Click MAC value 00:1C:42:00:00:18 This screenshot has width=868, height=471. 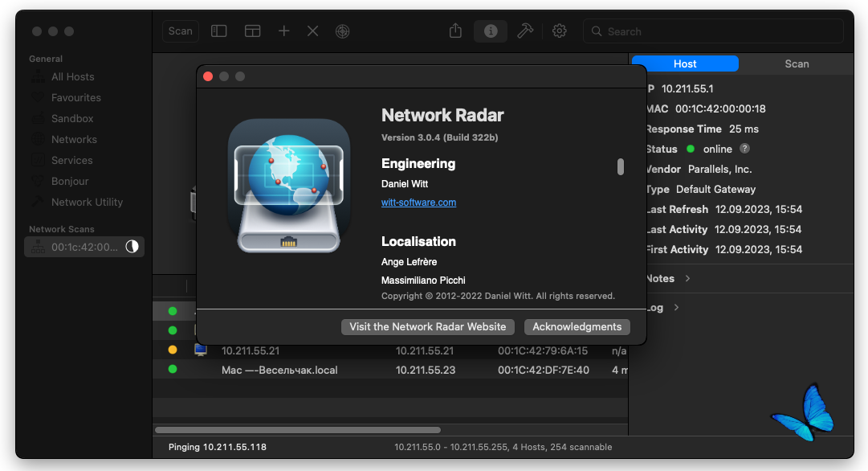(x=720, y=109)
